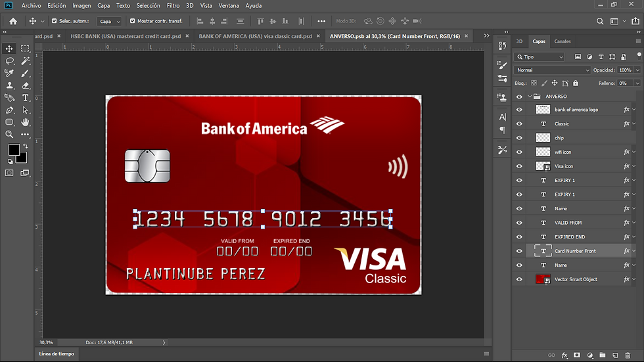
Task: Select the Clone Stamp tool
Action: click(x=9, y=85)
